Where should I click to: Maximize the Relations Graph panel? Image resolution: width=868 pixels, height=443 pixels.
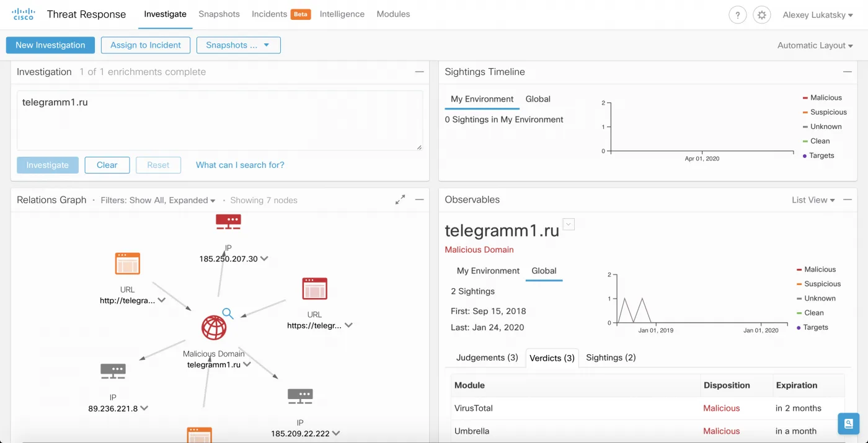(401, 200)
